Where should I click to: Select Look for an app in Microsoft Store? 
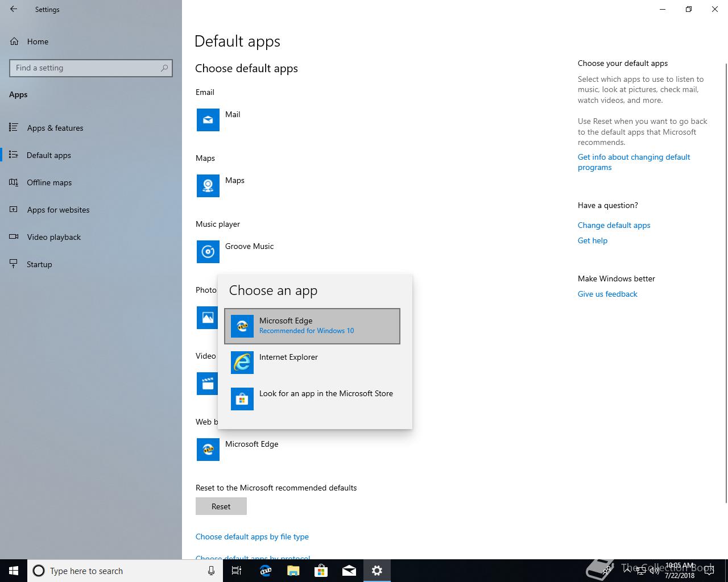point(312,399)
